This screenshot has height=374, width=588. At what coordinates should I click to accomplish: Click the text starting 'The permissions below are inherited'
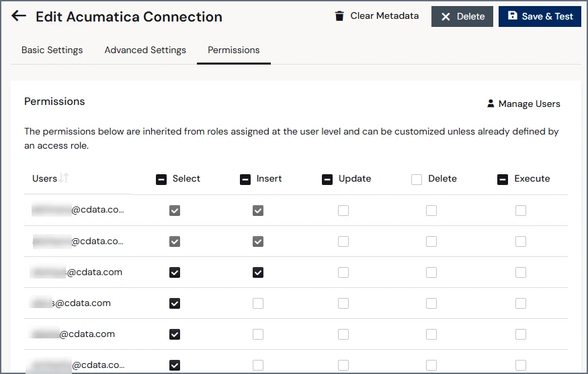coord(292,138)
